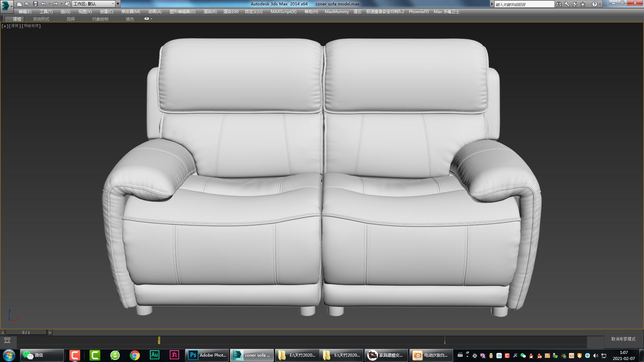Click the time slider at frame 0/1
Screen dimensions: 644x362
(x=26, y=333)
